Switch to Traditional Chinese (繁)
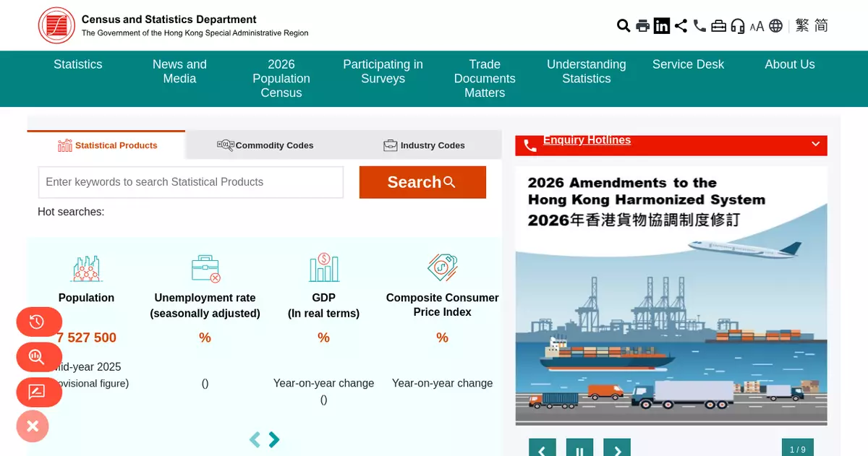 click(802, 26)
